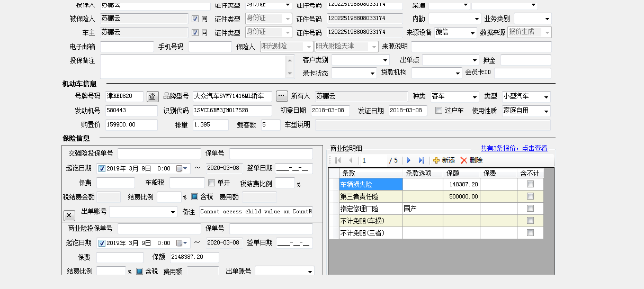This screenshot has height=289, width=644.
Task: Click the 商业险投保单号 input field
Action: pyautogui.click(x=159, y=228)
